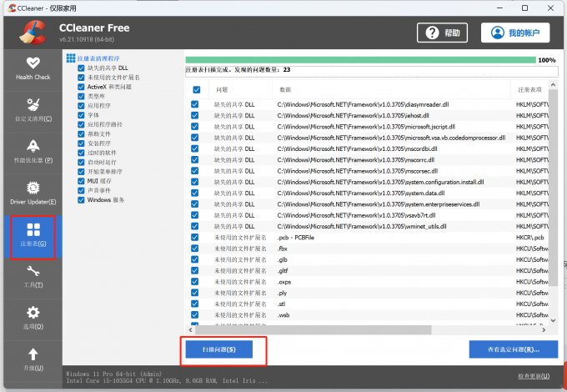Image resolution: width=567 pixels, height=392 pixels.
Task: Select row with system.enterpriseservices.dll path
Action: [x=368, y=204]
